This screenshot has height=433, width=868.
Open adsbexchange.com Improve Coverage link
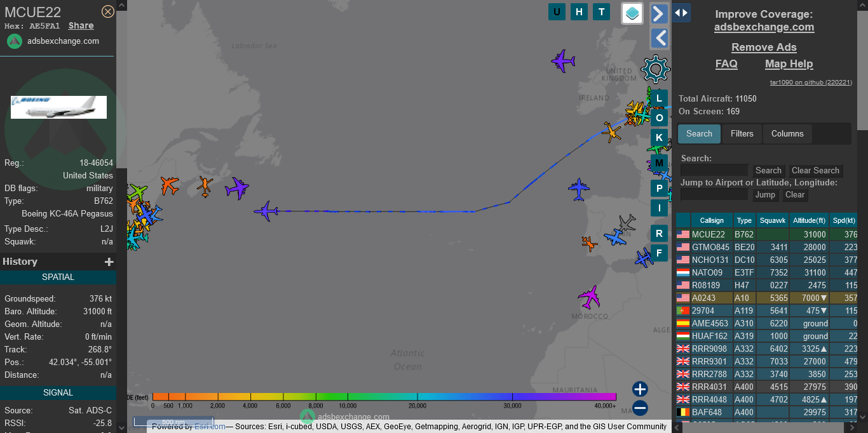click(764, 27)
